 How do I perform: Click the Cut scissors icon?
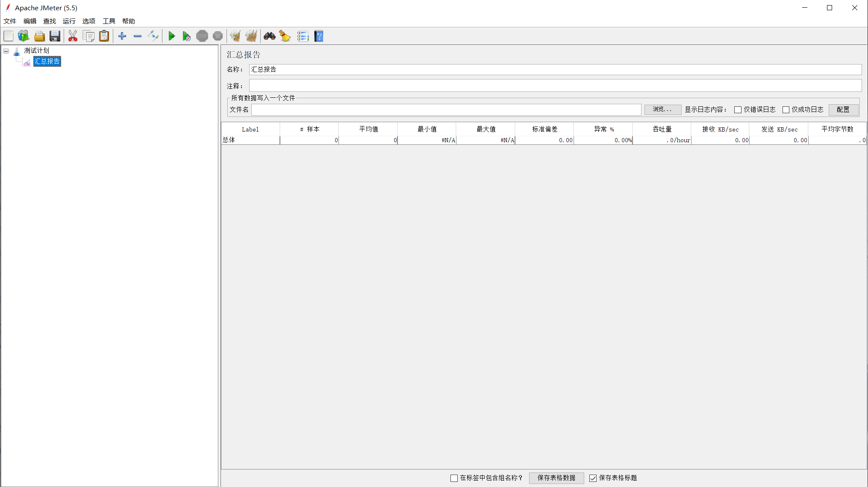[73, 36]
